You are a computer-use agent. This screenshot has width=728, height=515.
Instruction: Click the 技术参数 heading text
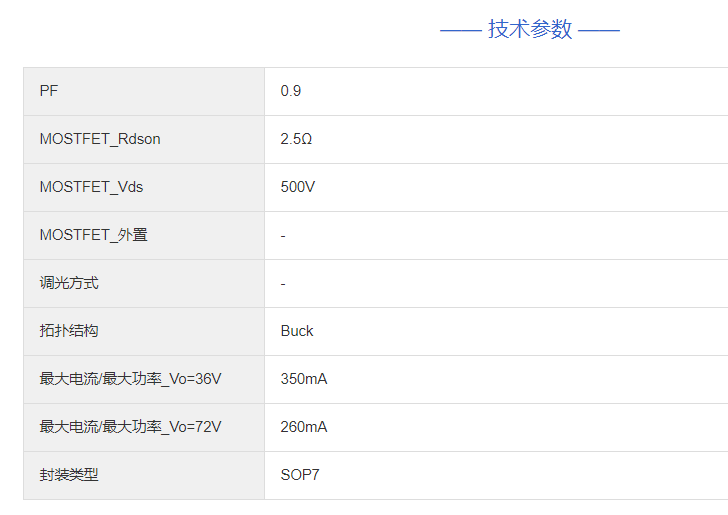tap(530, 29)
